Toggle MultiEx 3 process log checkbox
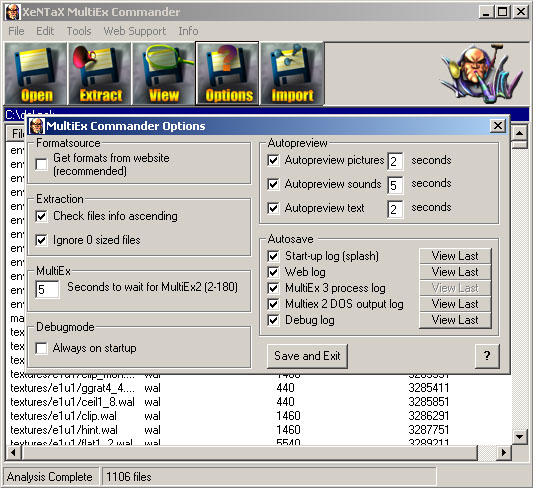The height and width of the screenshot is (488, 533). click(273, 288)
